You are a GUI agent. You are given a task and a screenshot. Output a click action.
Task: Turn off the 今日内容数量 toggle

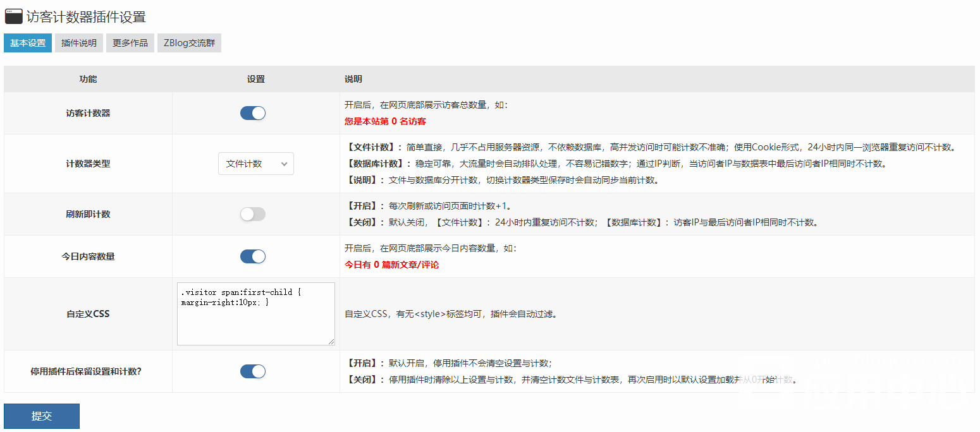point(253,256)
